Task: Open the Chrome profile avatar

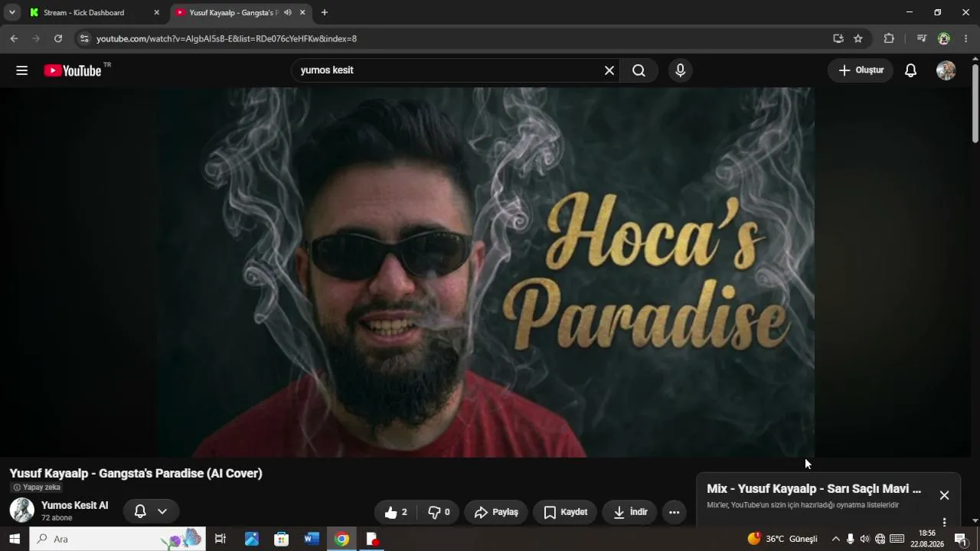Action: tap(944, 38)
